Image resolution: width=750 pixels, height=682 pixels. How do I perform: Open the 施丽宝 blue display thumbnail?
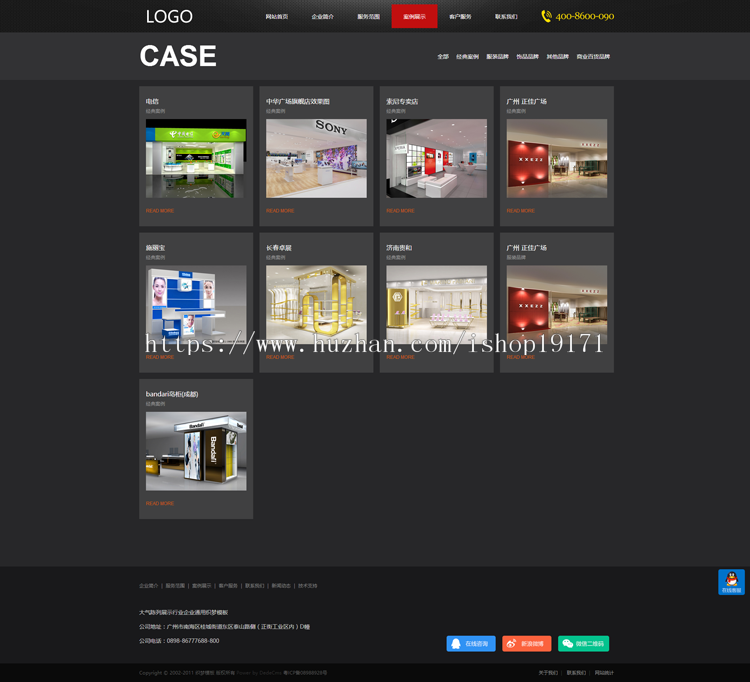pyautogui.click(x=196, y=304)
